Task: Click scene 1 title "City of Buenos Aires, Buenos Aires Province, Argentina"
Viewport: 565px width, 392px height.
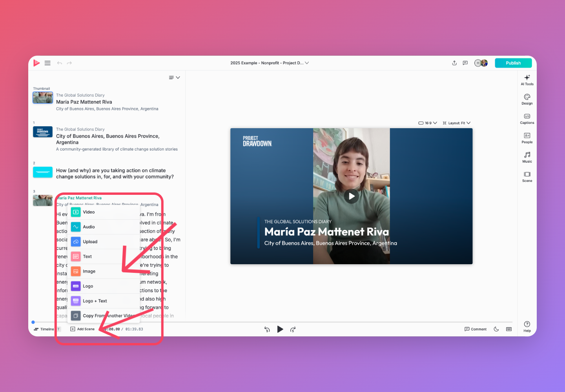Action: pos(108,139)
